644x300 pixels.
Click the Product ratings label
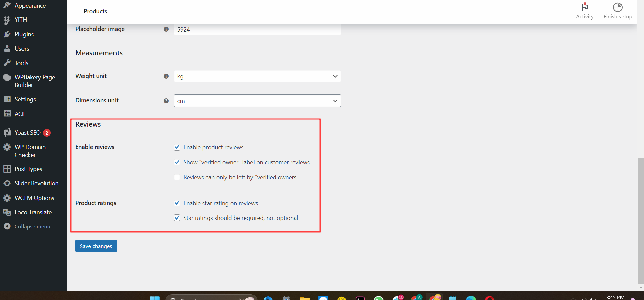[96, 203]
